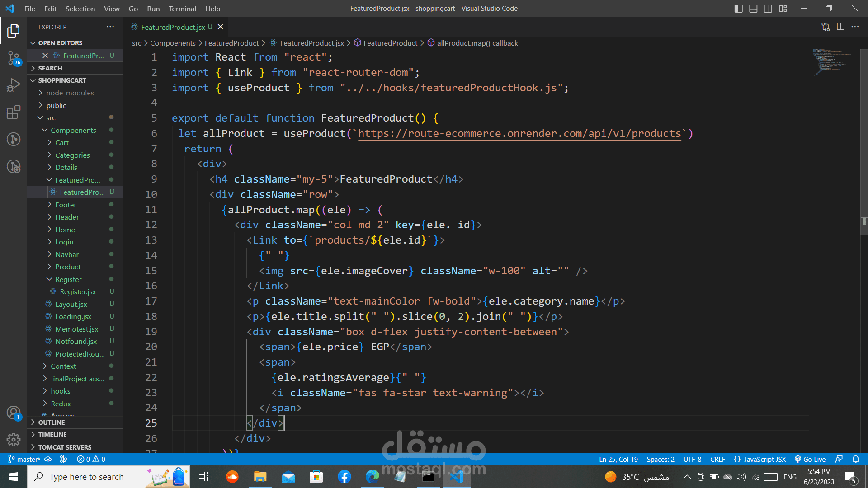
Task: Open notifications bell in status bar
Action: click(x=855, y=459)
